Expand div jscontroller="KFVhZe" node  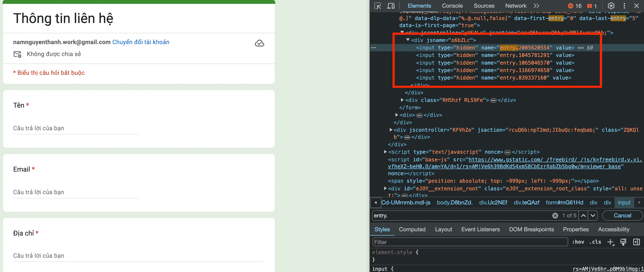coord(391,130)
